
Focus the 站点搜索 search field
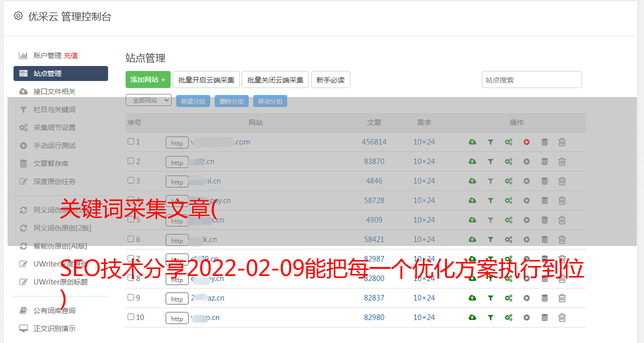click(531, 79)
